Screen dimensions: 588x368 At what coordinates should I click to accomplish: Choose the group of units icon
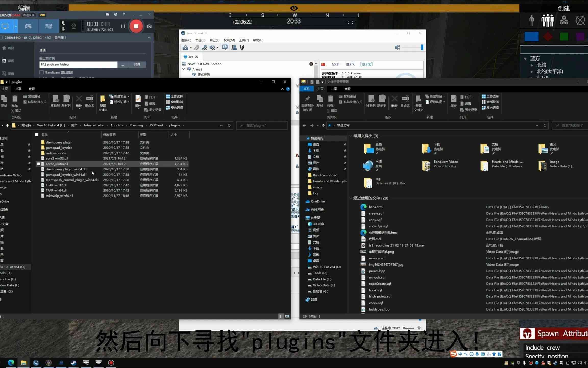click(x=548, y=20)
